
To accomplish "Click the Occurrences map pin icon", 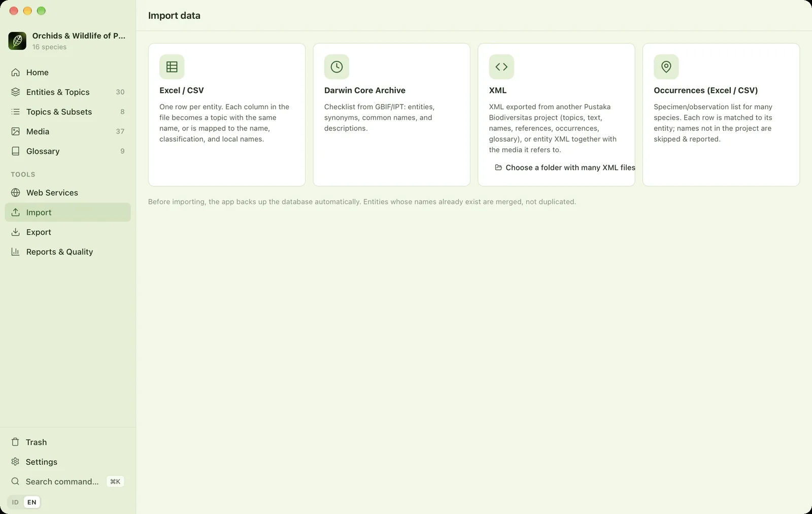I will (666, 67).
